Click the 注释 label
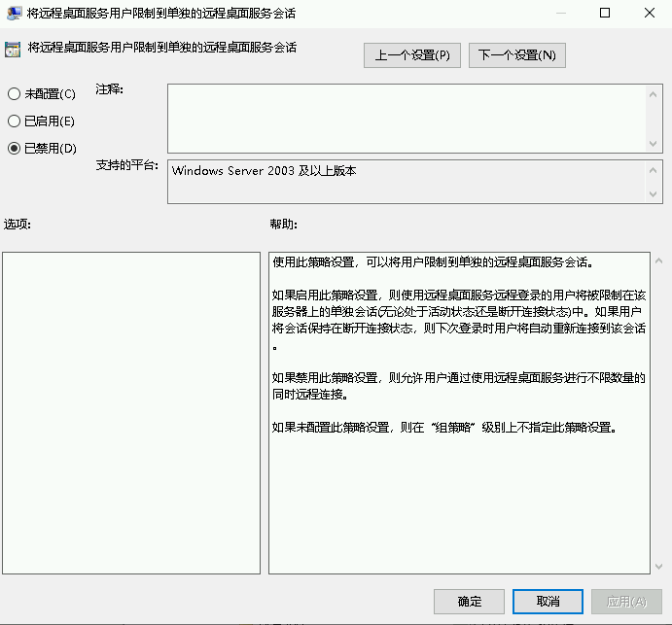672x625 pixels. pos(109,89)
